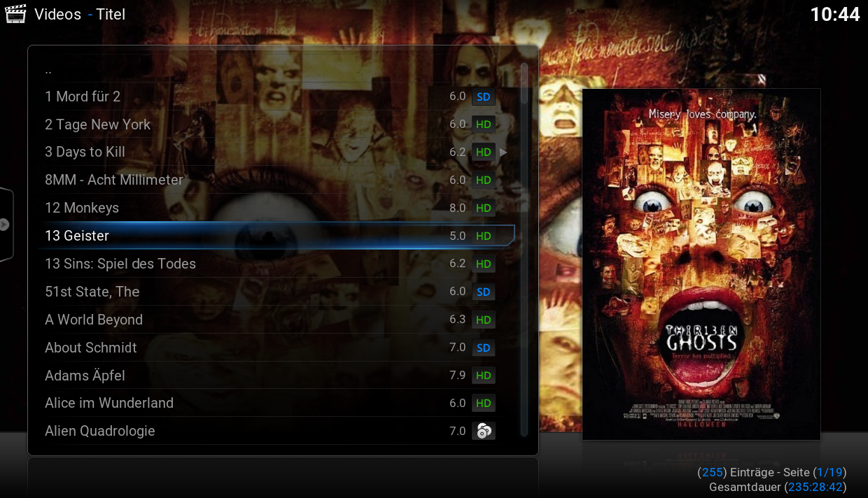
Task: Click the Thirteen Ghosts poster thumbnail
Action: [x=701, y=264]
